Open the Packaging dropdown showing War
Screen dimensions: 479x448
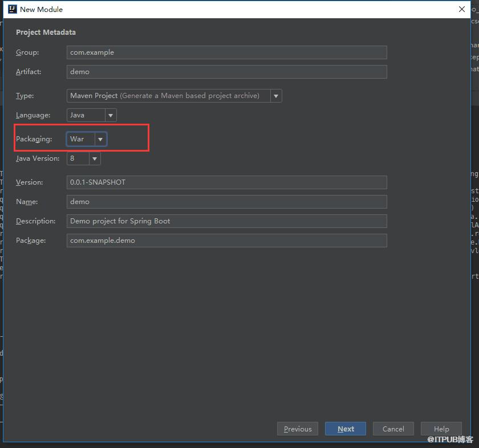(87, 139)
